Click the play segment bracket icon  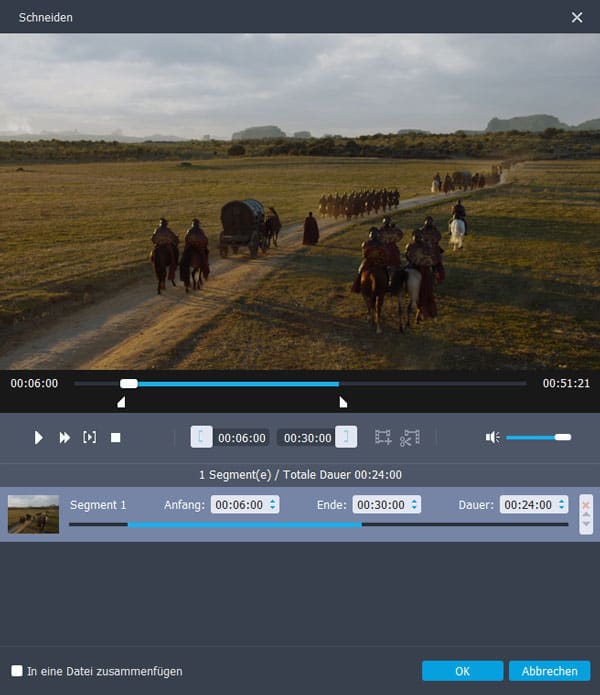90,437
